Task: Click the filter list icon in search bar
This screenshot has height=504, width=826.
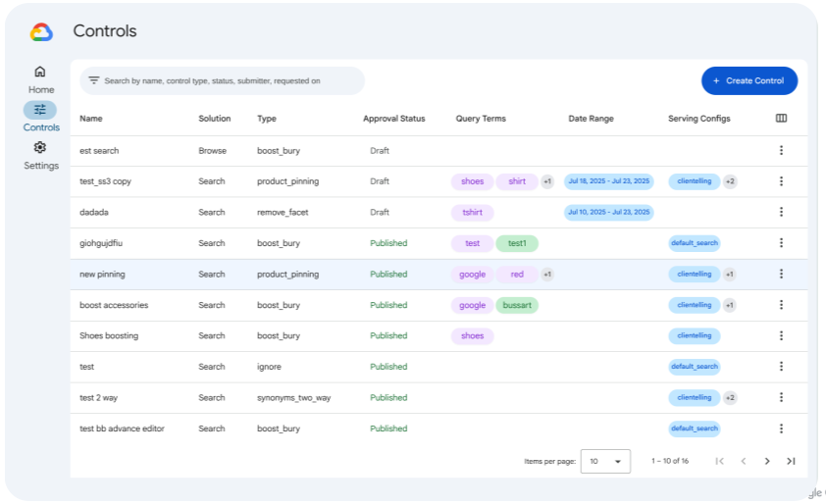Action: click(93, 80)
